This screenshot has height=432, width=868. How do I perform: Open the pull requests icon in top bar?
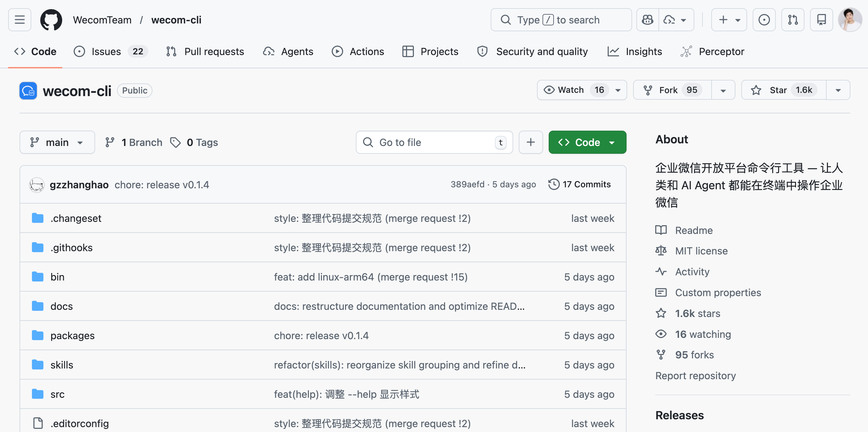pos(792,20)
